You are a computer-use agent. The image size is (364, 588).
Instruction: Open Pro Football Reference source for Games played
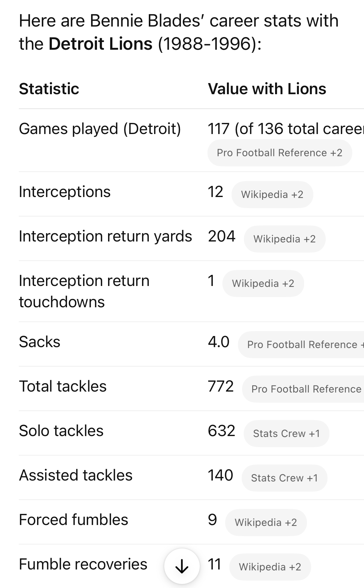(x=279, y=153)
